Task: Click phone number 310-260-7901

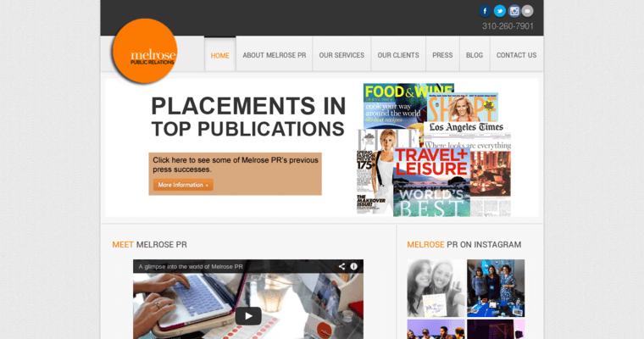Action: tap(508, 26)
